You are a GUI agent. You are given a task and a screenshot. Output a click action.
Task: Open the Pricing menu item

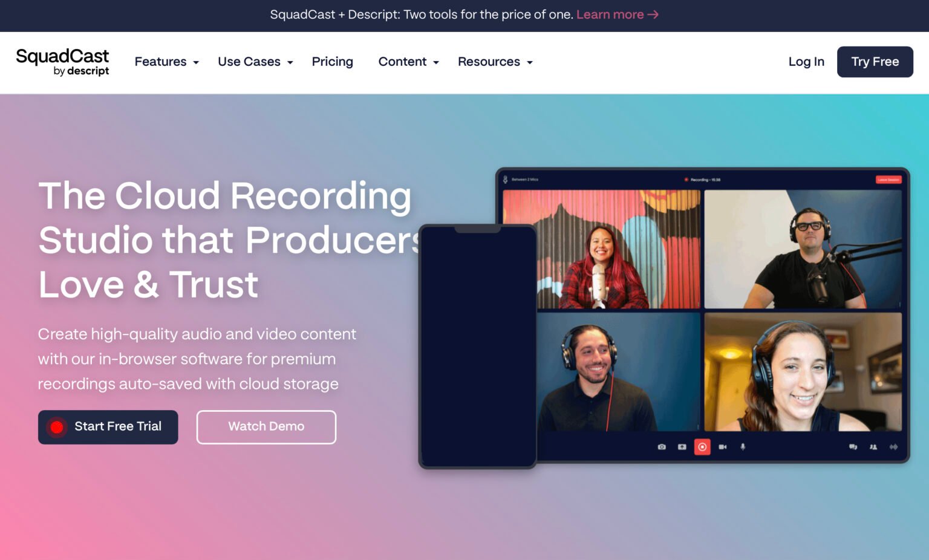[x=332, y=62]
